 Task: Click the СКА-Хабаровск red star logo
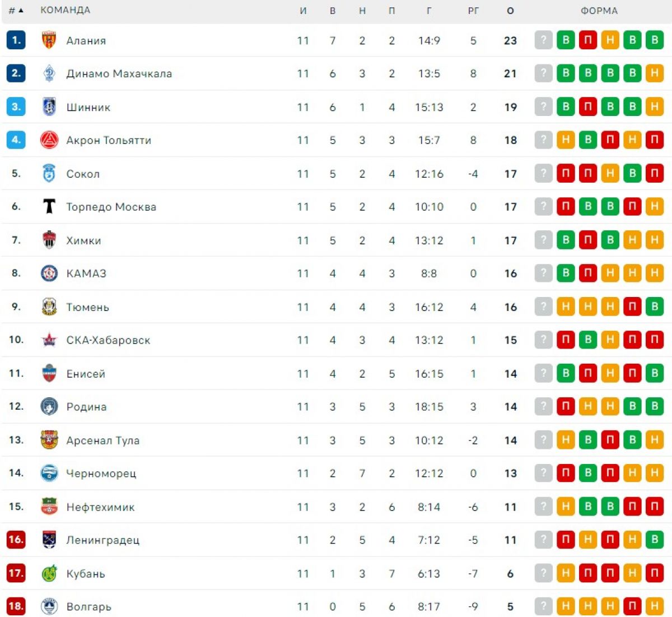click(49, 340)
